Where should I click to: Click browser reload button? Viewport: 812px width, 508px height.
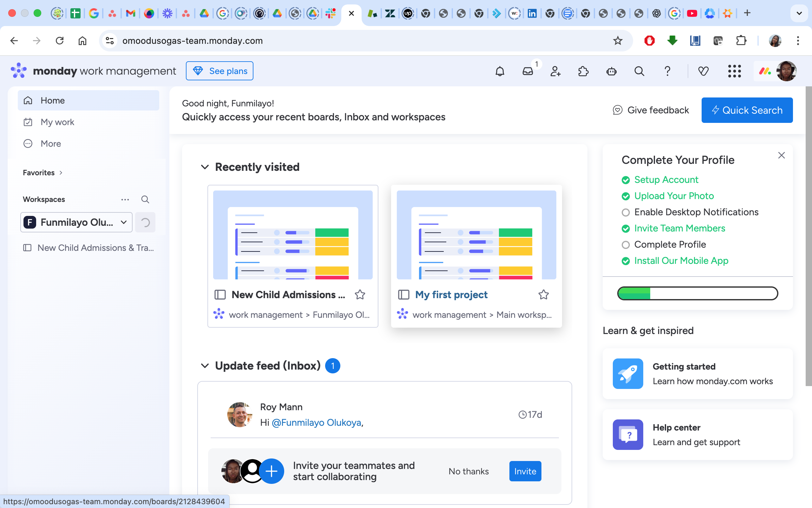pos(60,41)
